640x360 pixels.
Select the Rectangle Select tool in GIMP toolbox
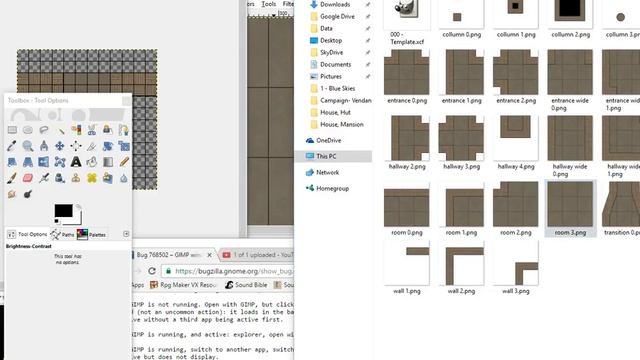tap(12, 130)
